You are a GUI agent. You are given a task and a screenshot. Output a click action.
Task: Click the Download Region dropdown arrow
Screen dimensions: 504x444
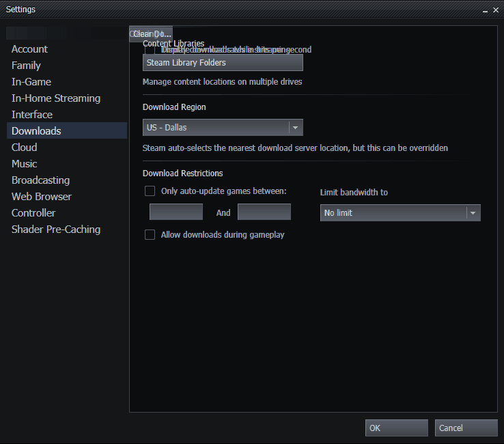[296, 128]
